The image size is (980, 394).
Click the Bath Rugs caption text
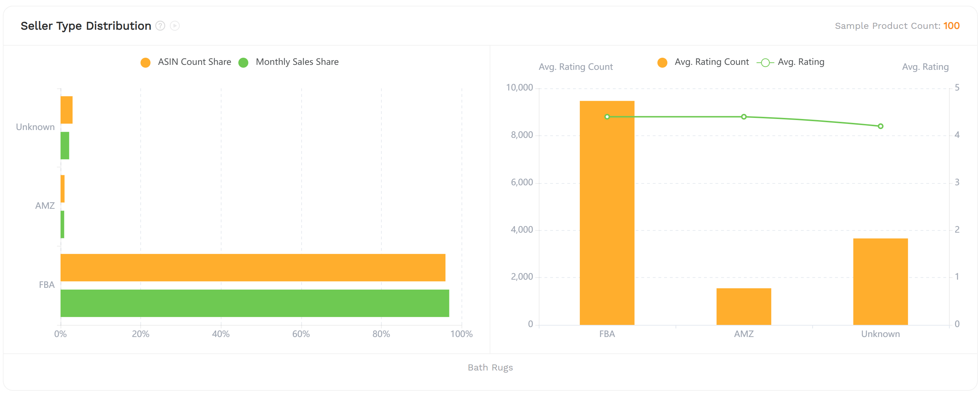(490, 368)
